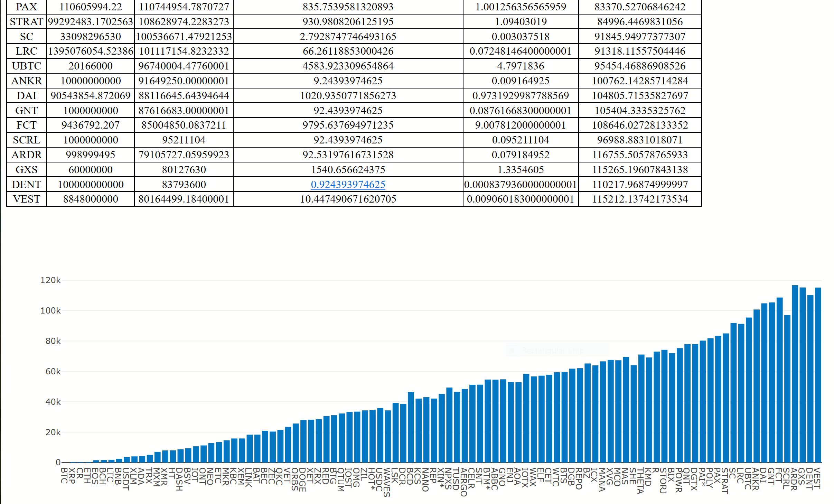This screenshot has height=504, width=834.
Task: Select the LRC value 66.26118853000426
Action: coord(348,51)
